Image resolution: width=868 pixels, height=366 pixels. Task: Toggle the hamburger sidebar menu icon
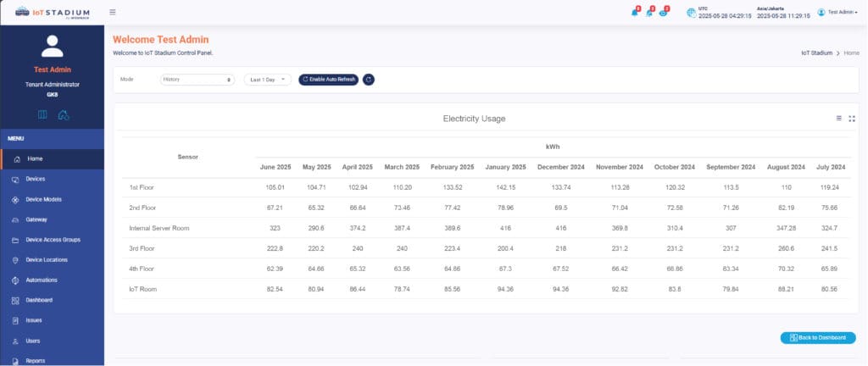point(113,12)
